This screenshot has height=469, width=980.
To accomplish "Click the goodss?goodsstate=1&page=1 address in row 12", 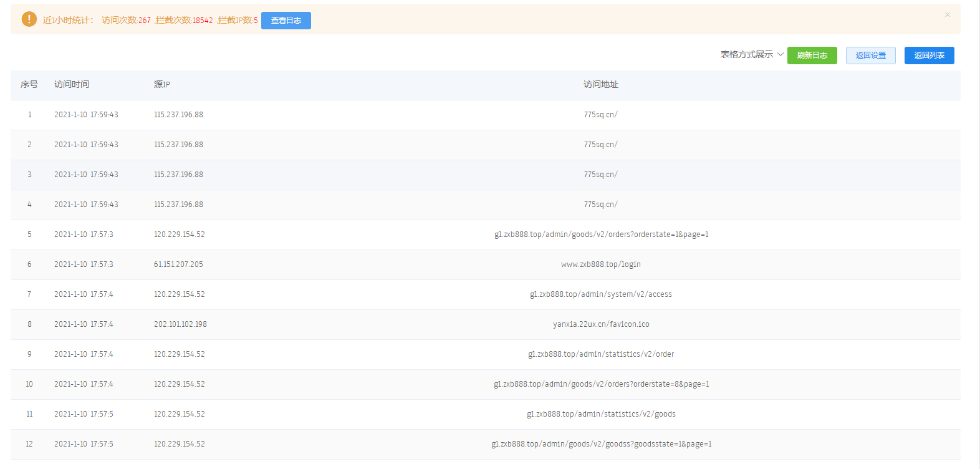I will tap(600, 444).
